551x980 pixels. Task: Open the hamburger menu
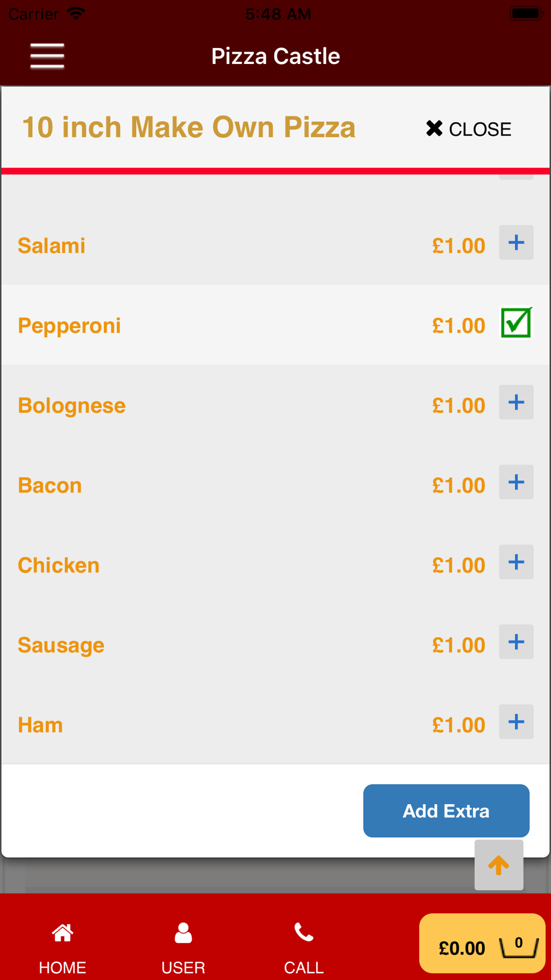pos(47,56)
